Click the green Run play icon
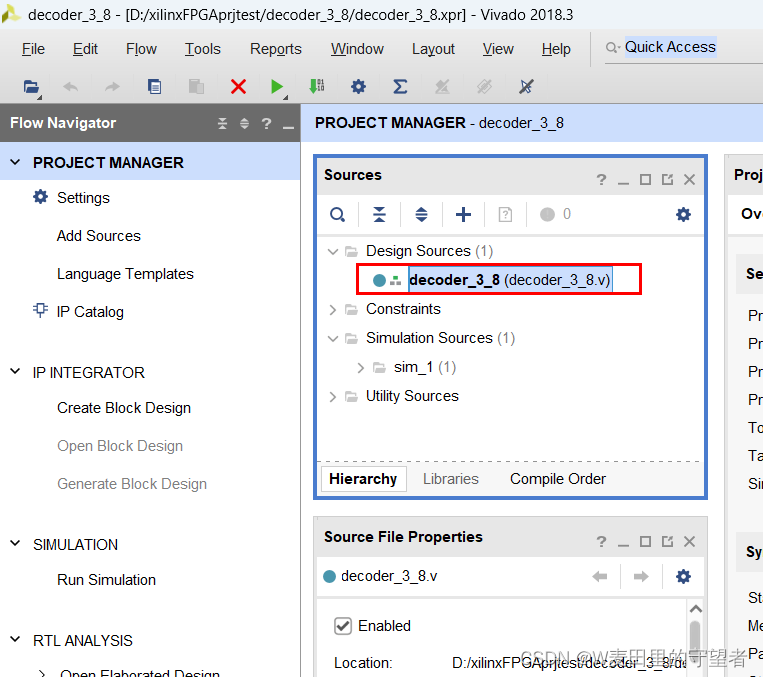This screenshot has width=763, height=677. [x=277, y=87]
